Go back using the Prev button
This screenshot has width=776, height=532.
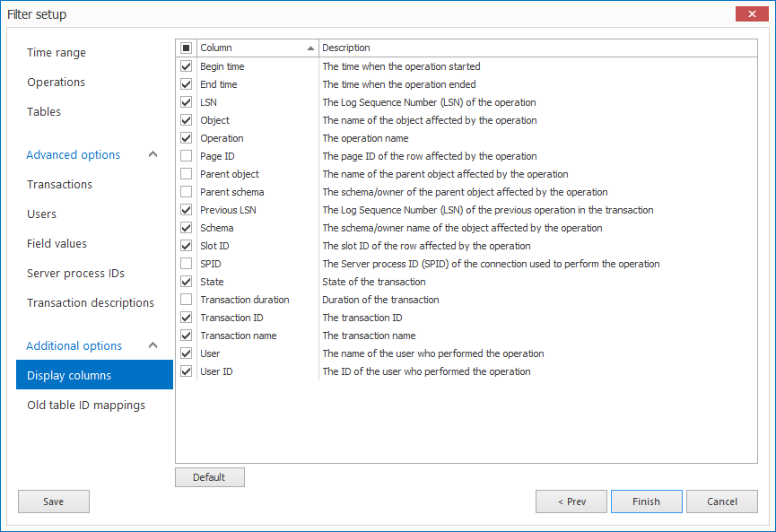click(x=571, y=501)
